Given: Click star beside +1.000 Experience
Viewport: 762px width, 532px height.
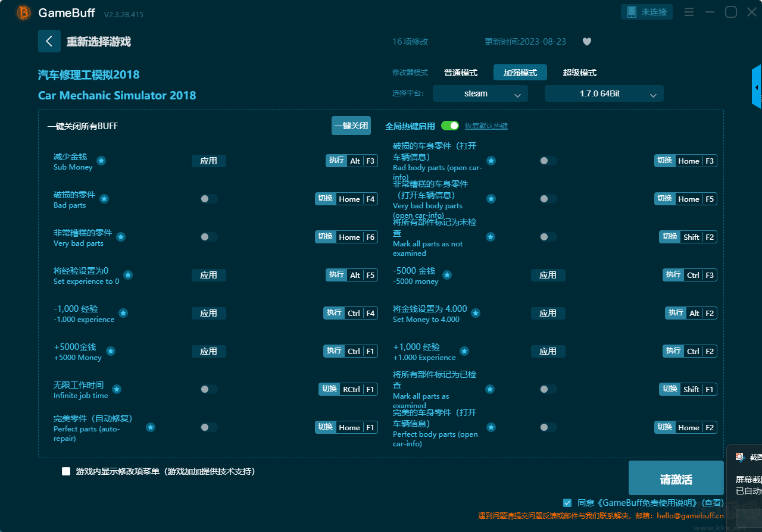Looking at the screenshot, I should (x=464, y=351).
